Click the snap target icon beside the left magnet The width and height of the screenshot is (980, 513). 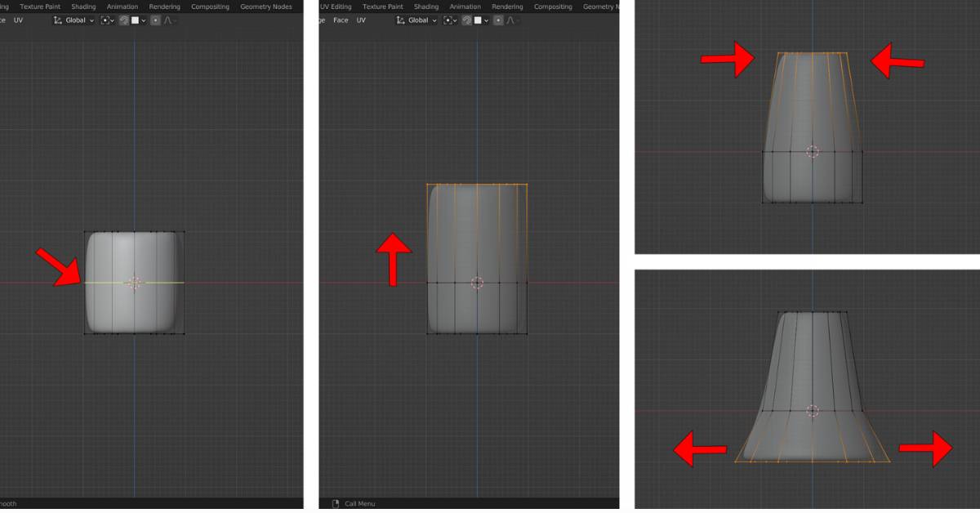tap(136, 20)
